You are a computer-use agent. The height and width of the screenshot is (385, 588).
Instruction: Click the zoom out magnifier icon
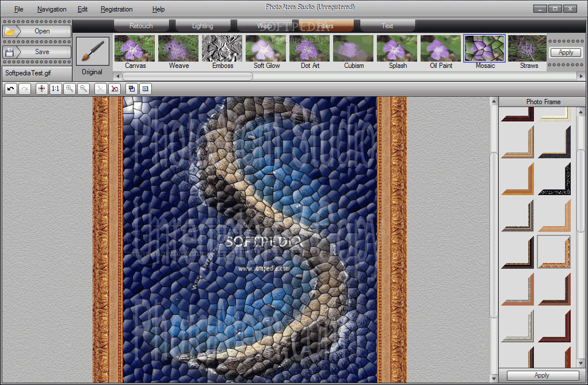83,89
